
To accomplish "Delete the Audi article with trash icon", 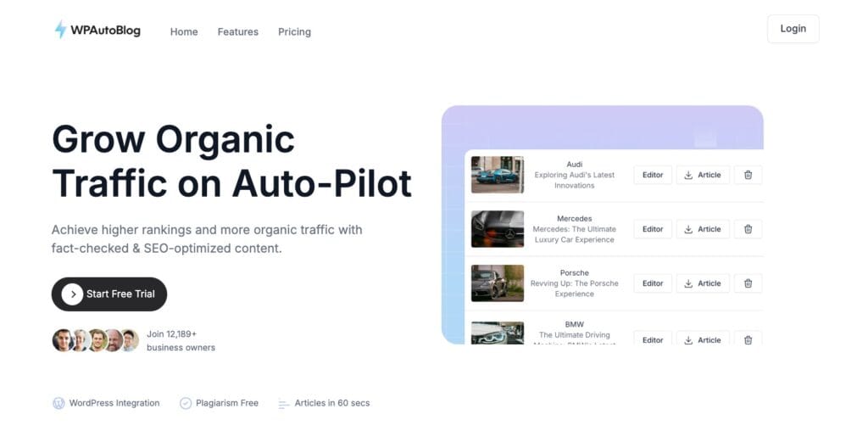I will click(748, 175).
